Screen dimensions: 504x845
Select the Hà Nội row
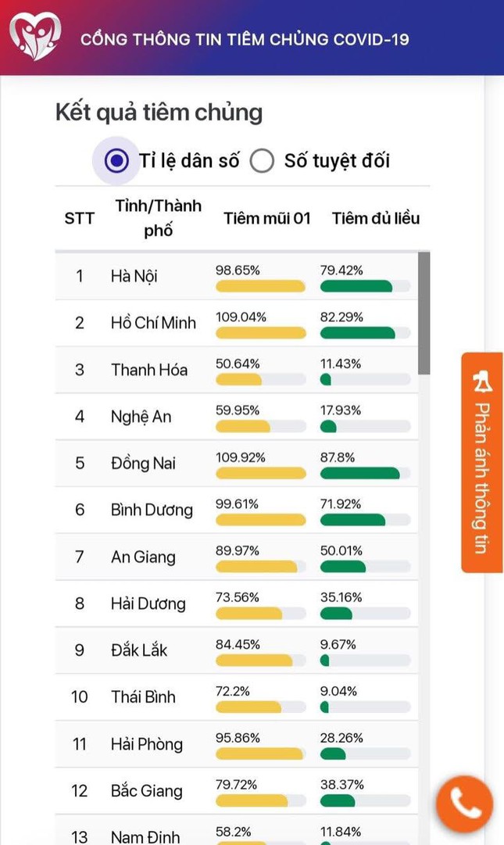coord(237,276)
